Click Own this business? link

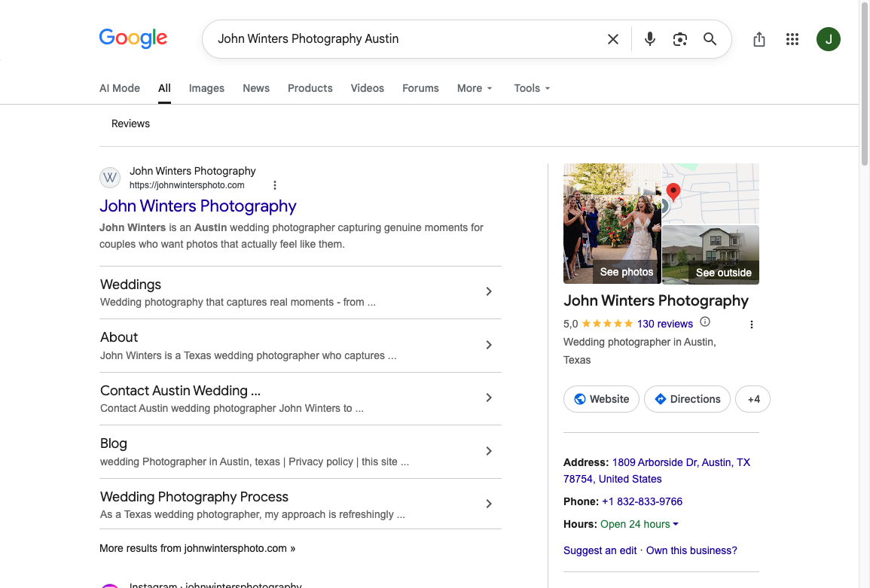pyautogui.click(x=691, y=550)
